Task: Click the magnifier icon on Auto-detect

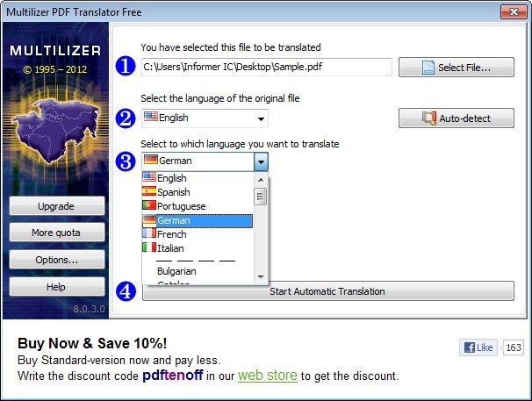Action: tap(429, 118)
